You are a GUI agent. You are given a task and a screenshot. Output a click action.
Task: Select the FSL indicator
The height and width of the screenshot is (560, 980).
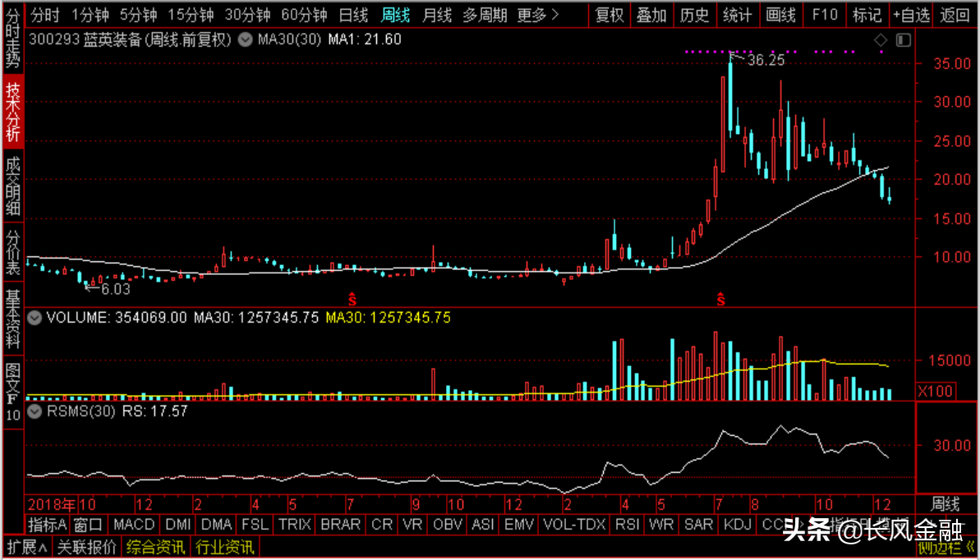(255, 524)
